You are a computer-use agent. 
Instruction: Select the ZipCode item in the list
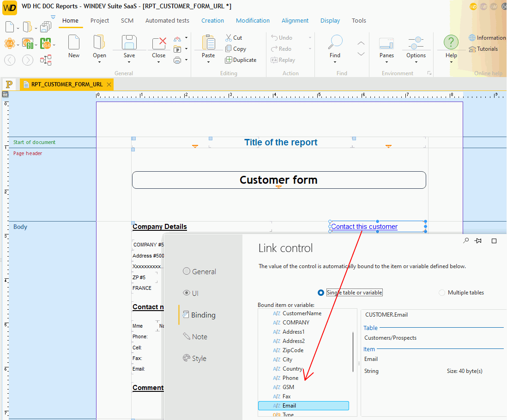point(293,350)
